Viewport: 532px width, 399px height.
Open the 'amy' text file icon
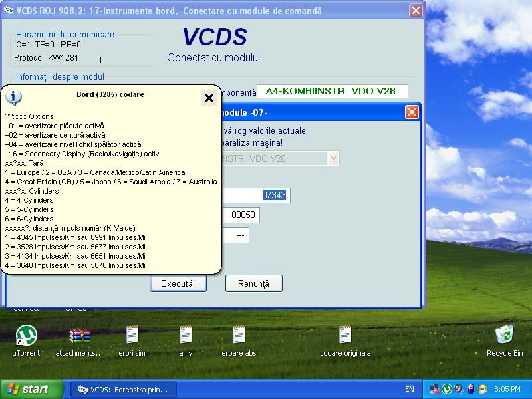click(186, 335)
